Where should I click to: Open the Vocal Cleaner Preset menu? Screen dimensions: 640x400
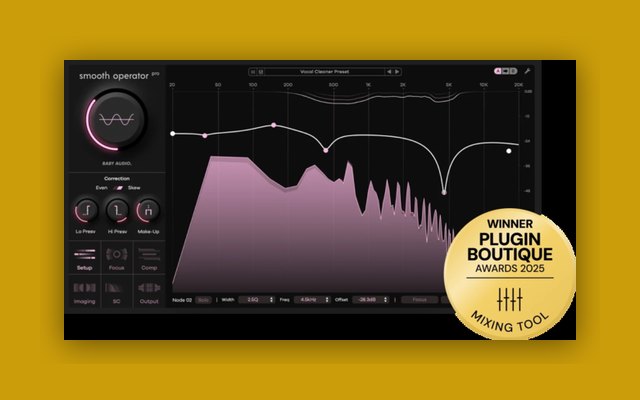(324, 72)
